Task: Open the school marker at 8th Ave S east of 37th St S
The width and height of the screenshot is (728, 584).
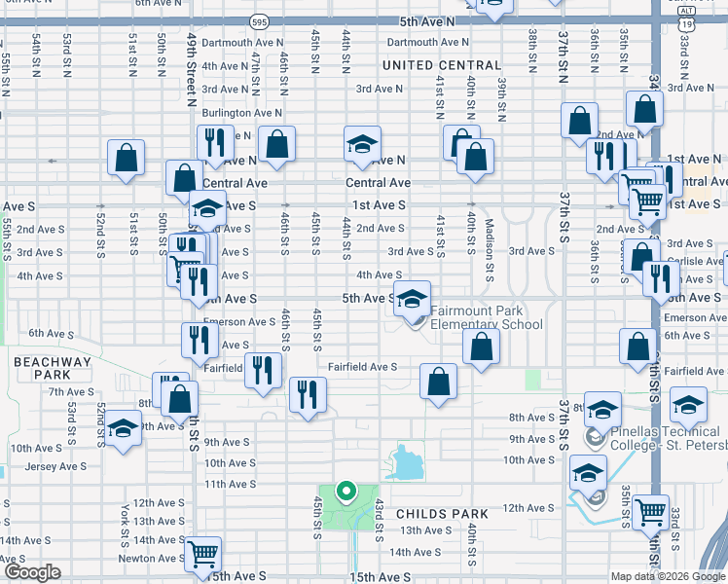Action: [x=603, y=411]
